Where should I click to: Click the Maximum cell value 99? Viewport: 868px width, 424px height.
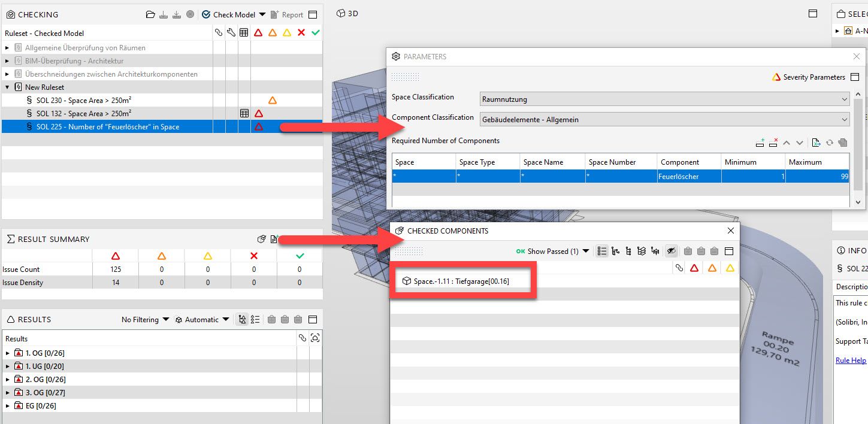point(817,177)
